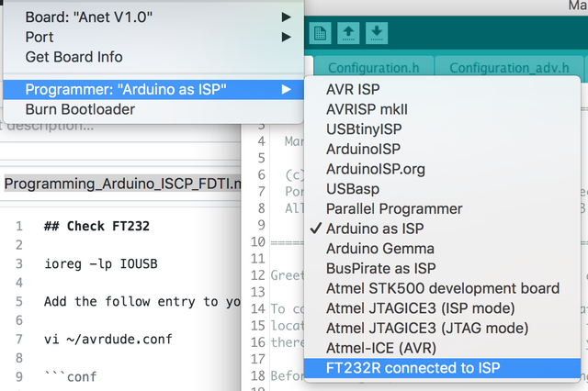Image resolution: width=588 pixels, height=391 pixels.
Task: Click the "ioreg -lp IOUSB" line
Action: (x=101, y=264)
